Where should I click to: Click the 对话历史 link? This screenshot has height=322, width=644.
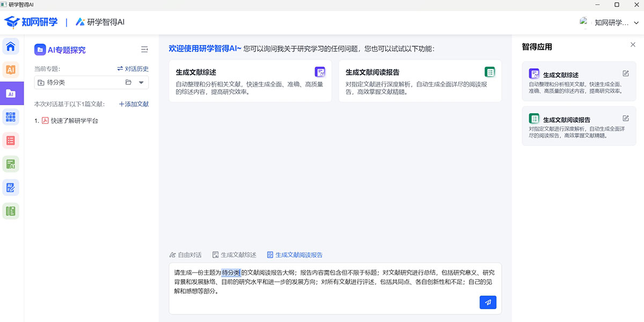[133, 69]
